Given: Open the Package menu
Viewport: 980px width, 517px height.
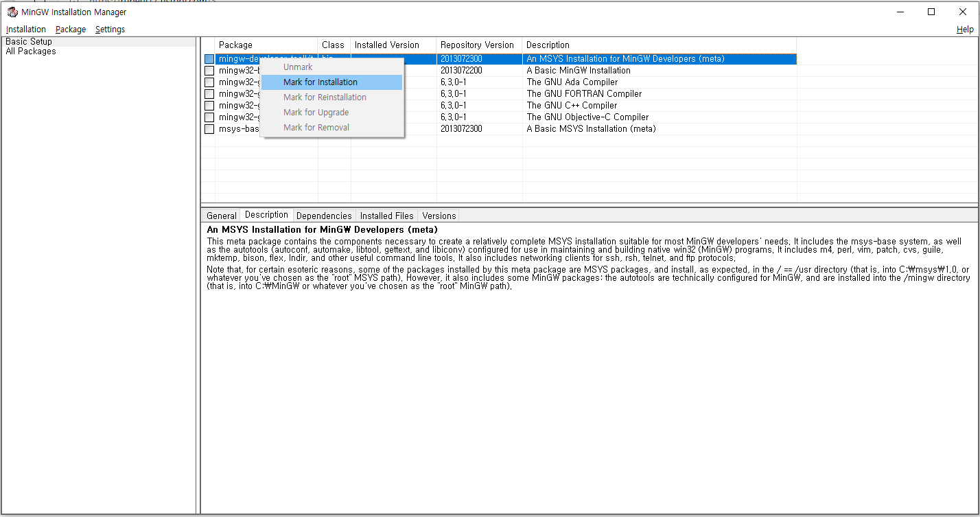Looking at the screenshot, I should [71, 30].
